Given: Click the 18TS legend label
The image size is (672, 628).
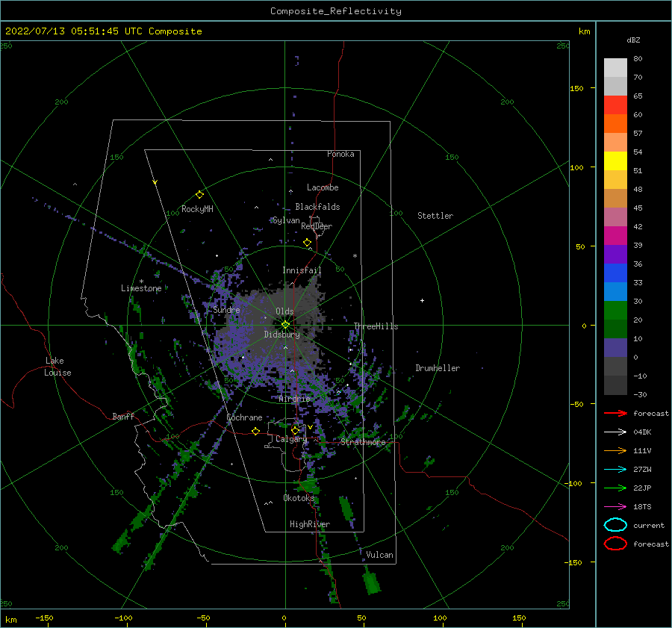Looking at the screenshot, I should coord(642,507).
